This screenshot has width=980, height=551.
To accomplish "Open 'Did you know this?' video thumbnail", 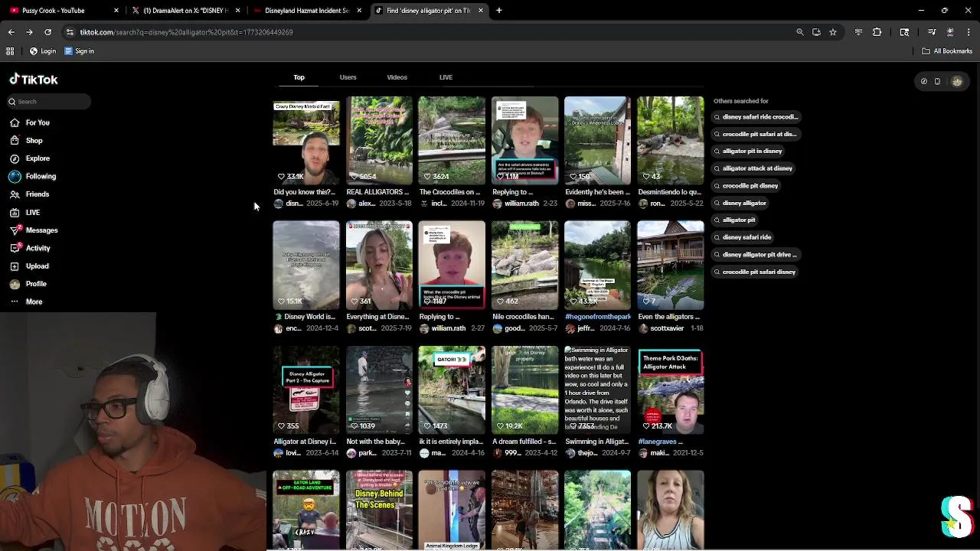I will [306, 141].
